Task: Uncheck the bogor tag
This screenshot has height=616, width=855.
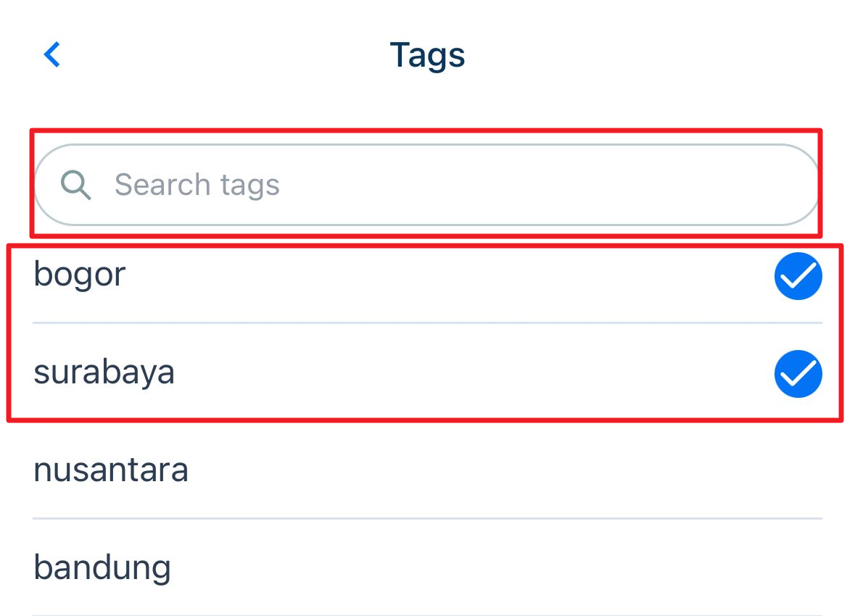Action: (798, 277)
